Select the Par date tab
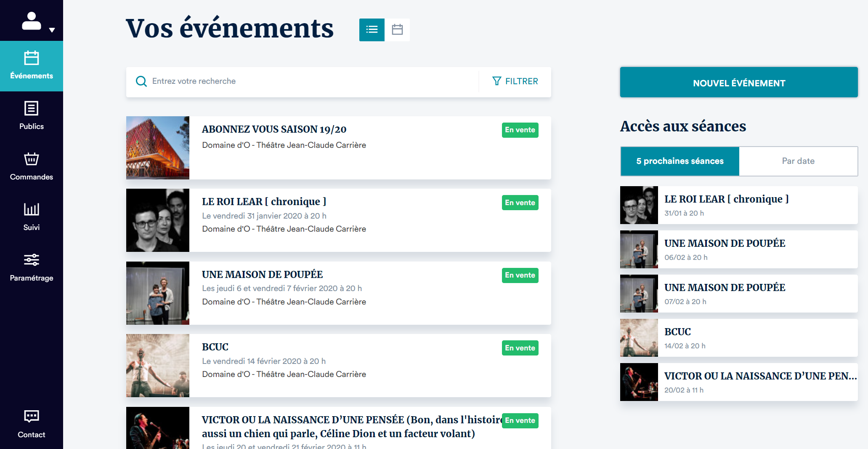 click(x=798, y=161)
